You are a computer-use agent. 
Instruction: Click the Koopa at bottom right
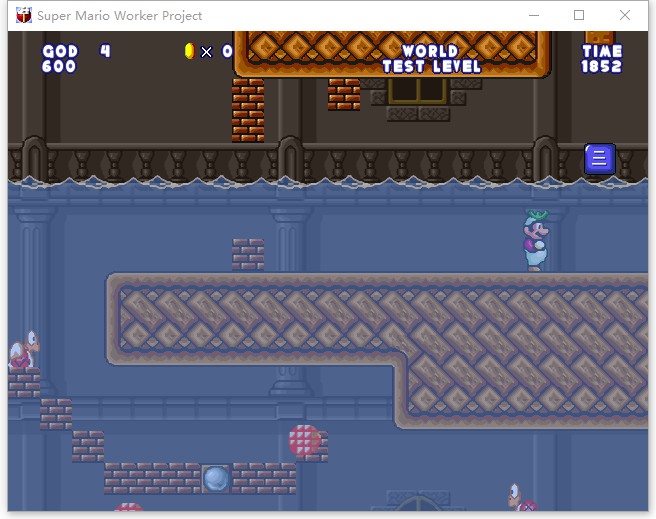[x=522, y=497]
